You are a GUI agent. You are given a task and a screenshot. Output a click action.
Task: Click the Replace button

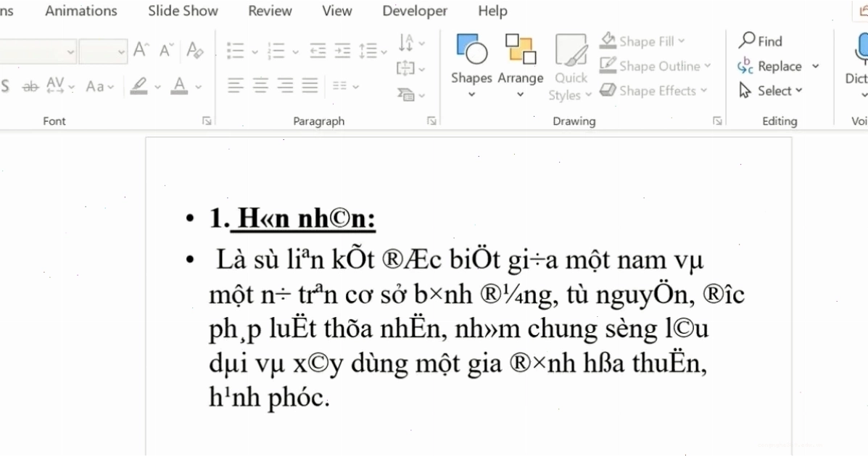[x=771, y=66]
